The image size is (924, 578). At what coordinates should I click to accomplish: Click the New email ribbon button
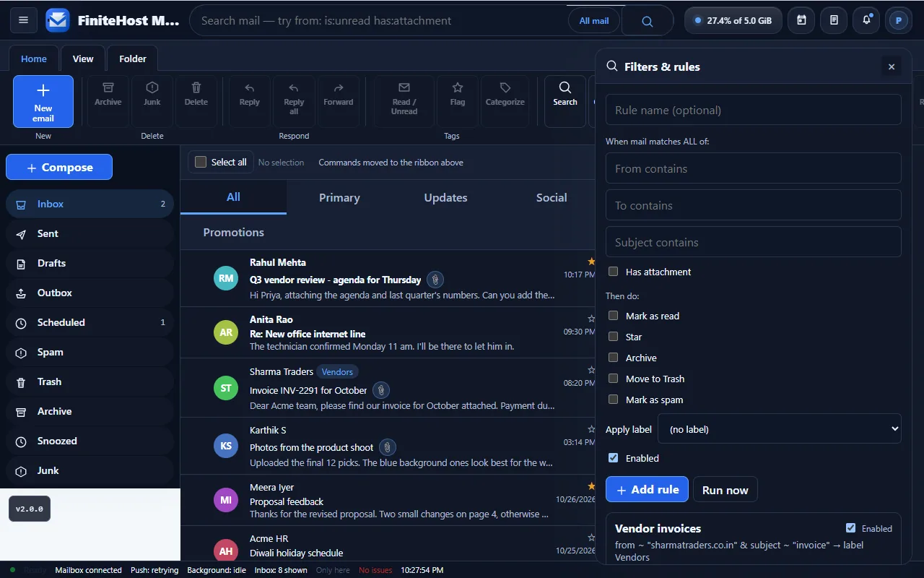(43, 101)
